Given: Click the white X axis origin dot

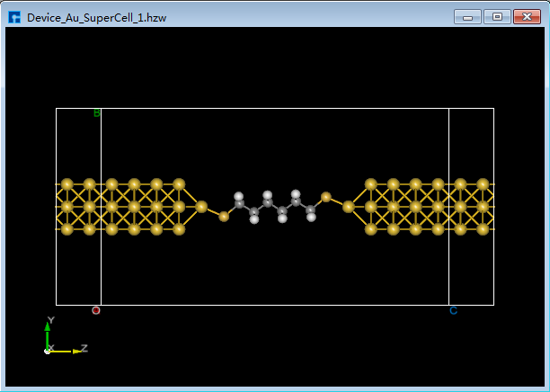Looking at the screenshot, I should pos(48,350).
